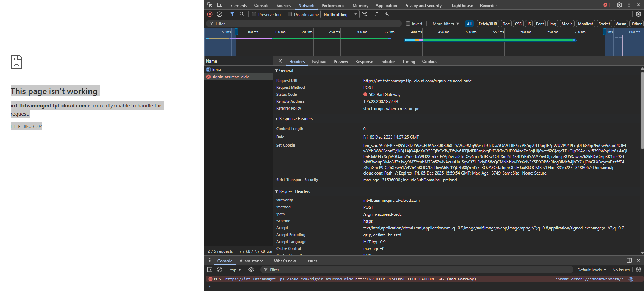Expand the More filters dropdown
This screenshot has height=291, width=644.
coord(446,24)
